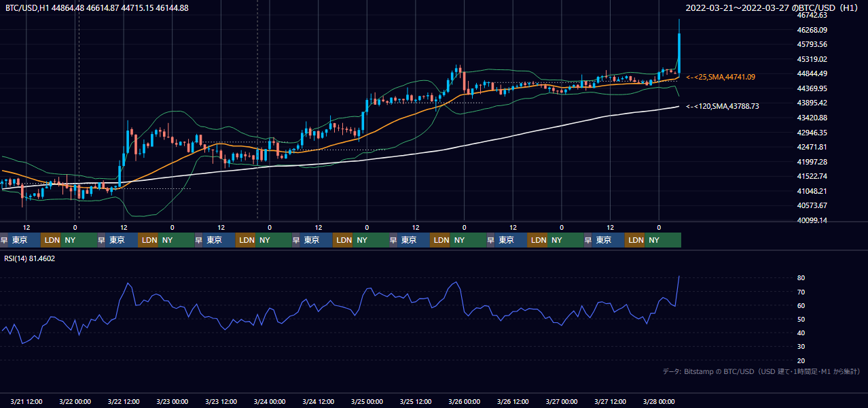Select the 3/25 00:00 time label
The image size is (868, 408).
367,401
